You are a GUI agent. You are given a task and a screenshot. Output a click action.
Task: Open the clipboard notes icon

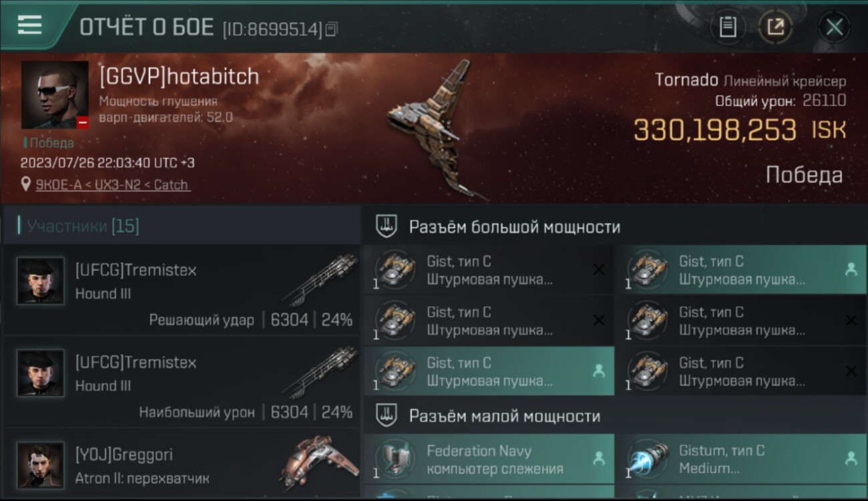pos(728,27)
